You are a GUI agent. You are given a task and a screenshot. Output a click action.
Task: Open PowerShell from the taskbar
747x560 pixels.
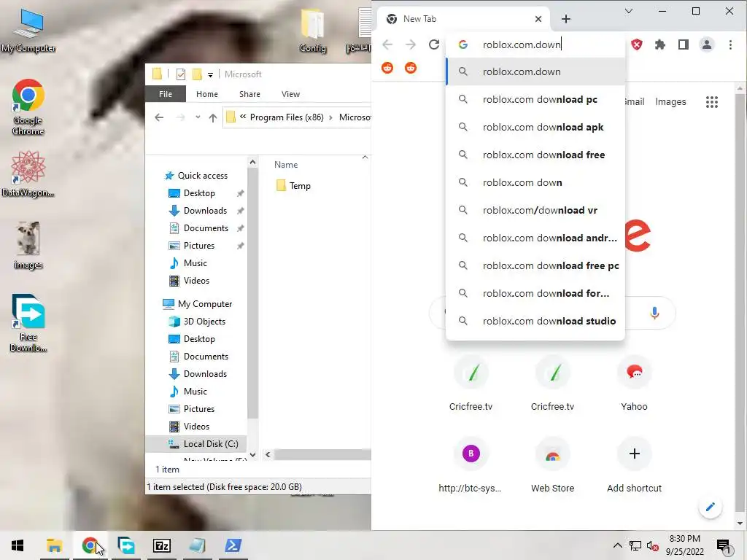pyautogui.click(x=233, y=545)
